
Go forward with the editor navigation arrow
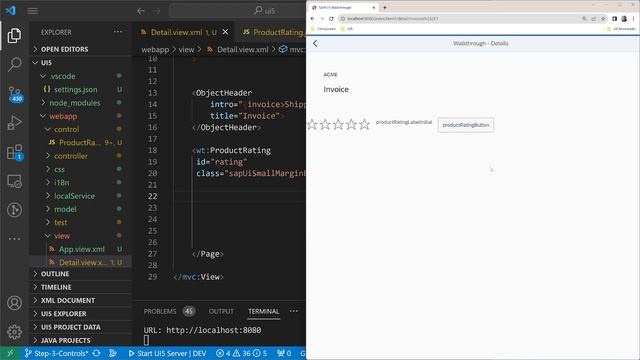[x=157, y=11]
